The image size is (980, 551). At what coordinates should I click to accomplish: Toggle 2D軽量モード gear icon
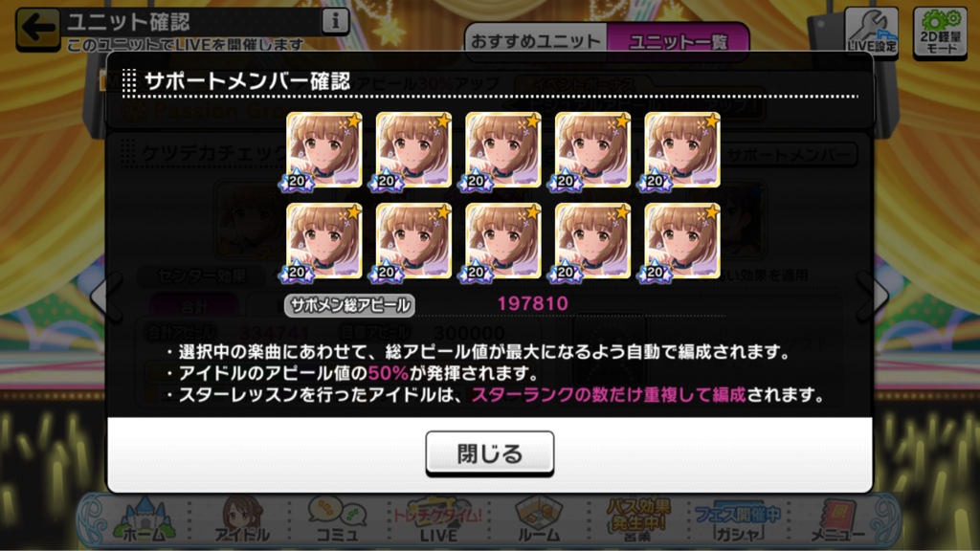(x=940, y=33)
